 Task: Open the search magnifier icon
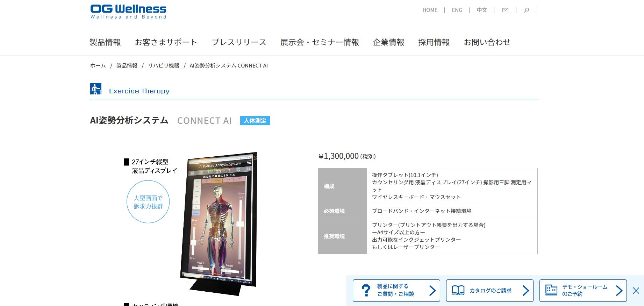[527, 10]
